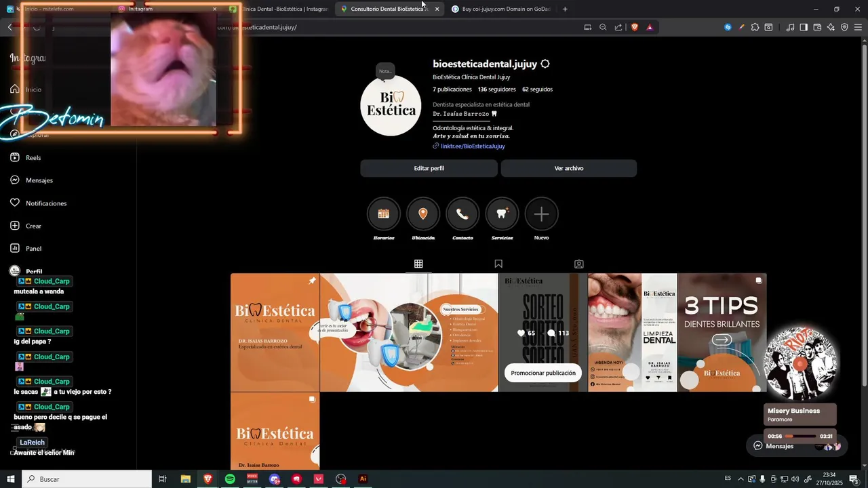Viewport: 868px width, 488px height.
Task: Click the zoom magnifier icon in address bar
Action: 603,27
